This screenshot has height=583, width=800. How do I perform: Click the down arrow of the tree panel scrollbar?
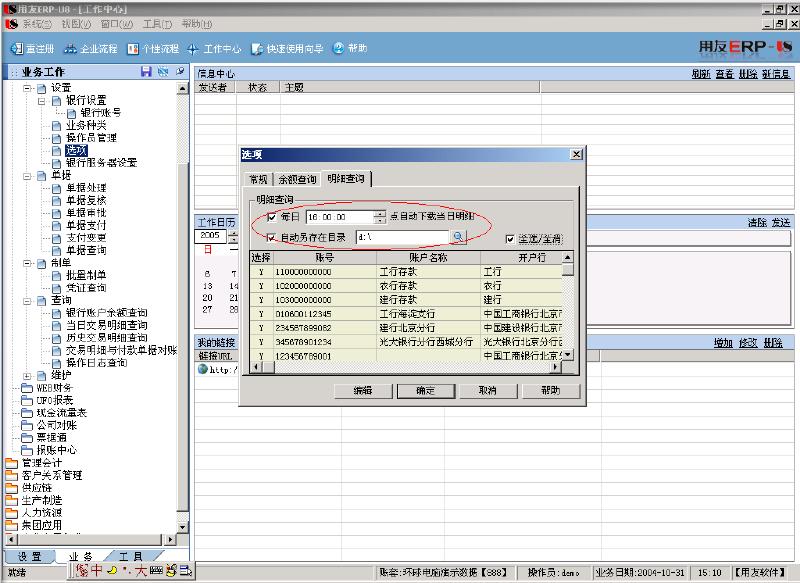coord(183,527)
